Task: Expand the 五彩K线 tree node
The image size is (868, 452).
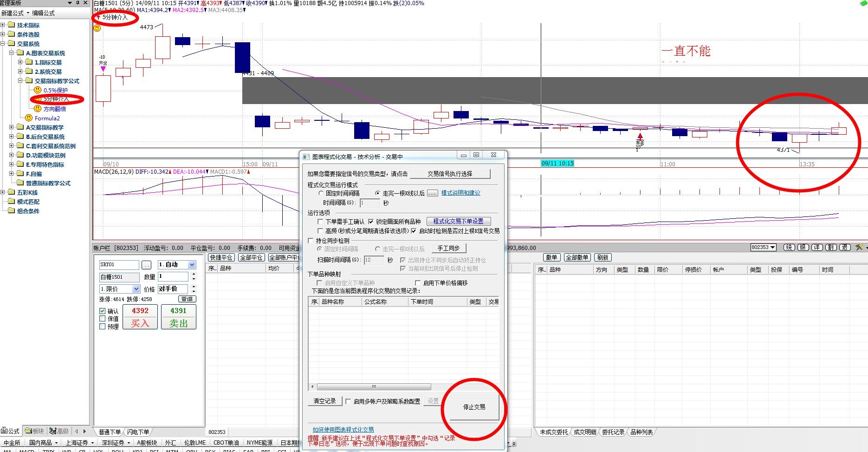Action: (3, 192)
